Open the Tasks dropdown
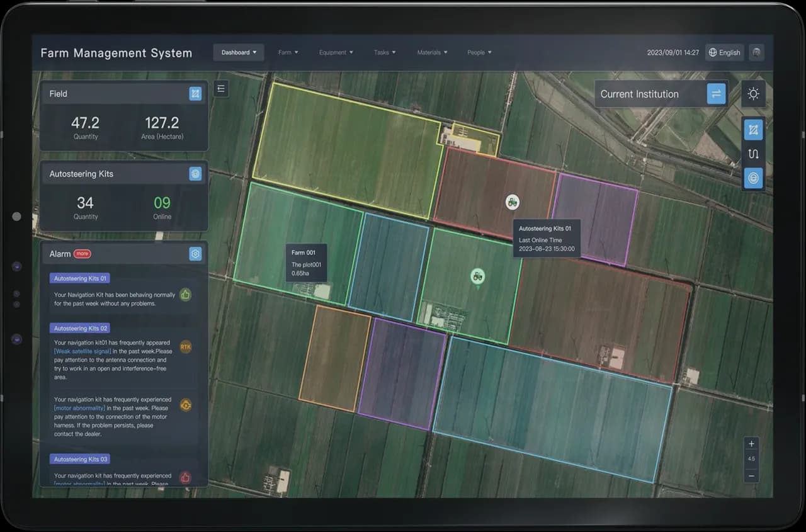 point(385,52)
